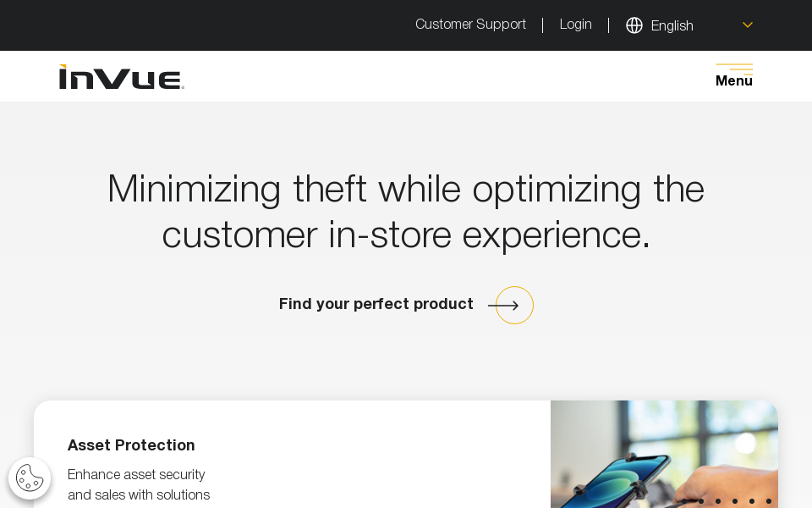Click Find your perfect product link

376,304
